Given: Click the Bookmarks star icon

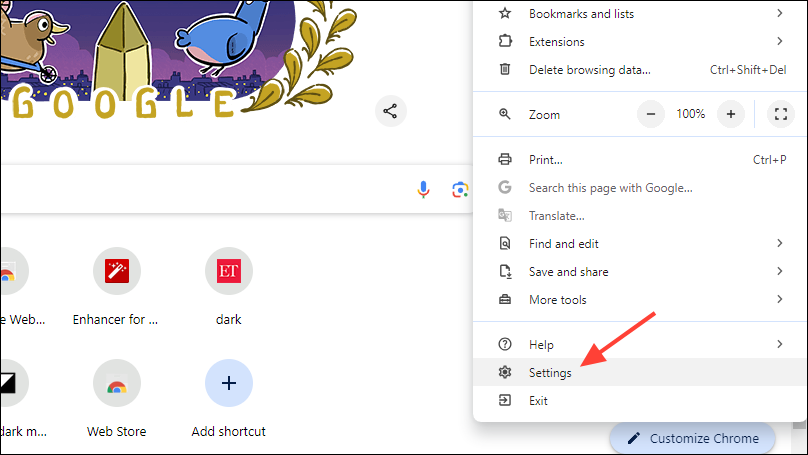Looking at the screenshot, I should [x=505, y=13].
